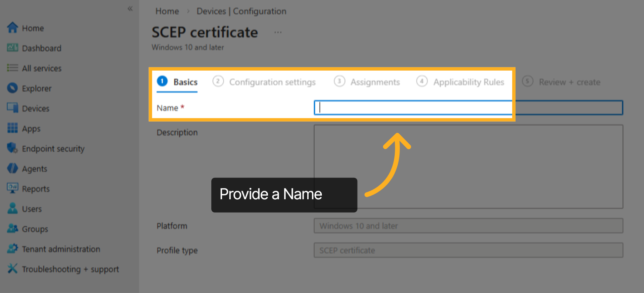Open Tenant administration label
Image resolution: width=644 pixels, height=293 pixels.
(x=61, y=249)
